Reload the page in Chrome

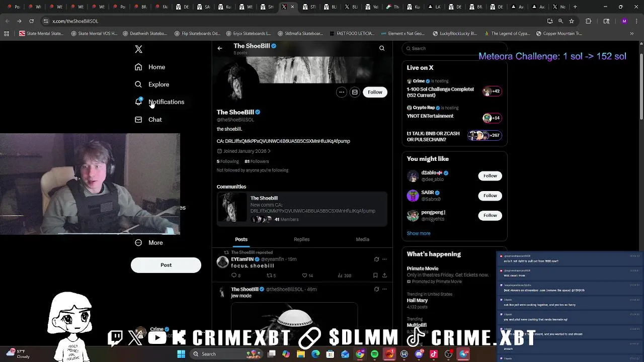(x=31, y=21)
